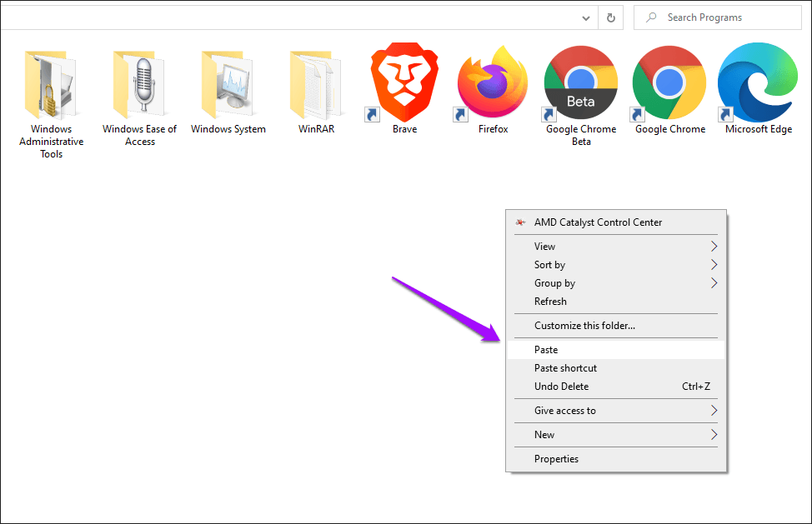Screen dimensions: 812x524
Task: Select the WinRAR folder icon
Action: [x=316, y=84]
